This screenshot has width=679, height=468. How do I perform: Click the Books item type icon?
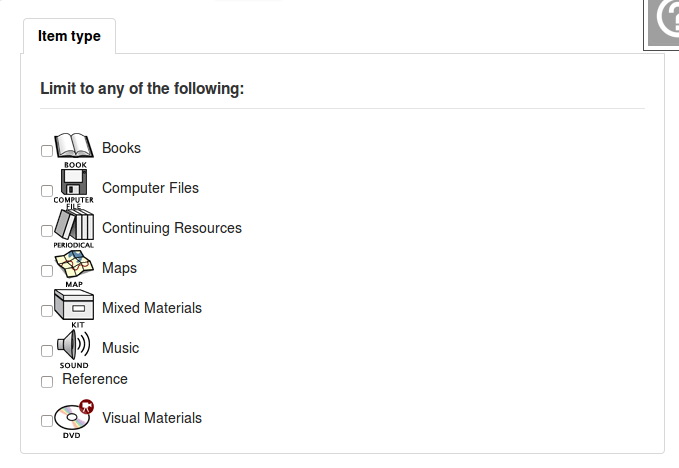point(74,148)
